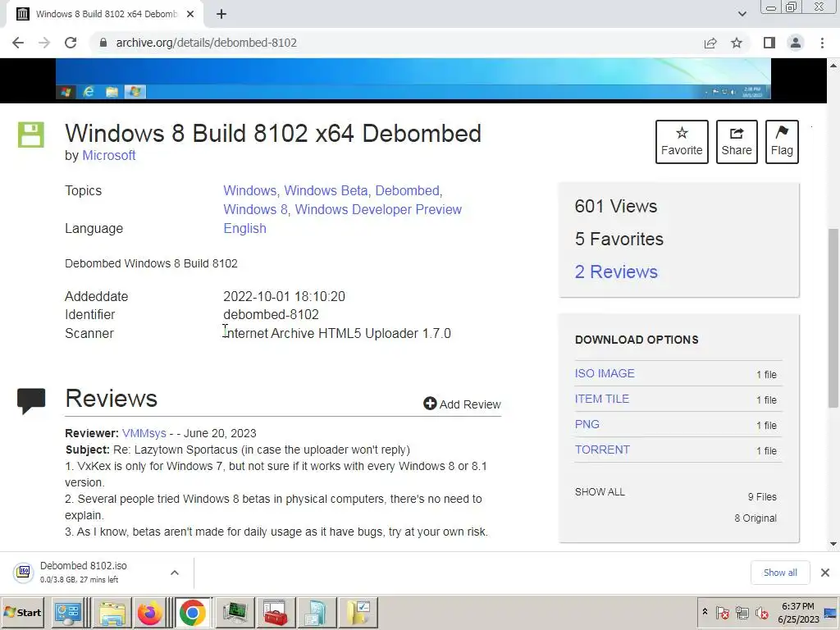Click the muted volume tray icon

tap(762, 612)
